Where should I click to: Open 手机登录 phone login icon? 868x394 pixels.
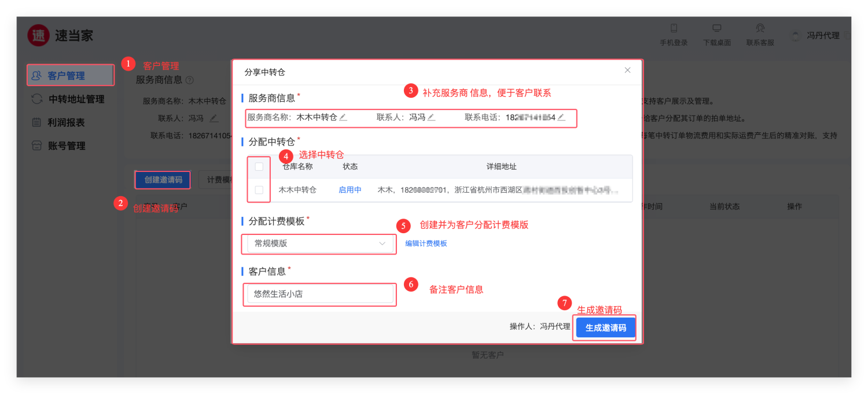674,28
